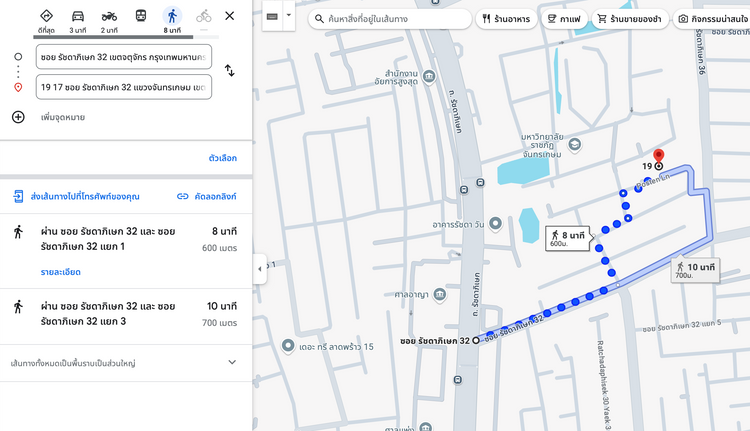Open the dropdown arrow beside the map toolbar icon

pos(289,17)
